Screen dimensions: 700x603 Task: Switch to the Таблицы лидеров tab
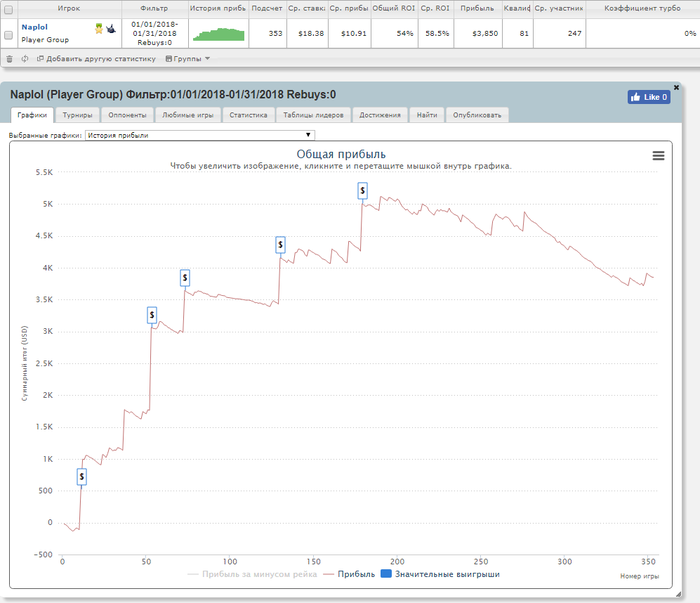point(313,115)
